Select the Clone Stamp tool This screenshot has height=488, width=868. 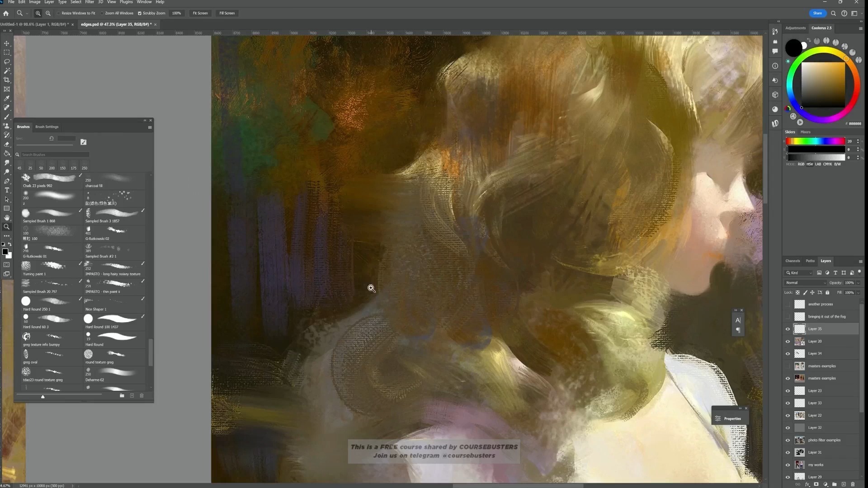click(7, 126)
